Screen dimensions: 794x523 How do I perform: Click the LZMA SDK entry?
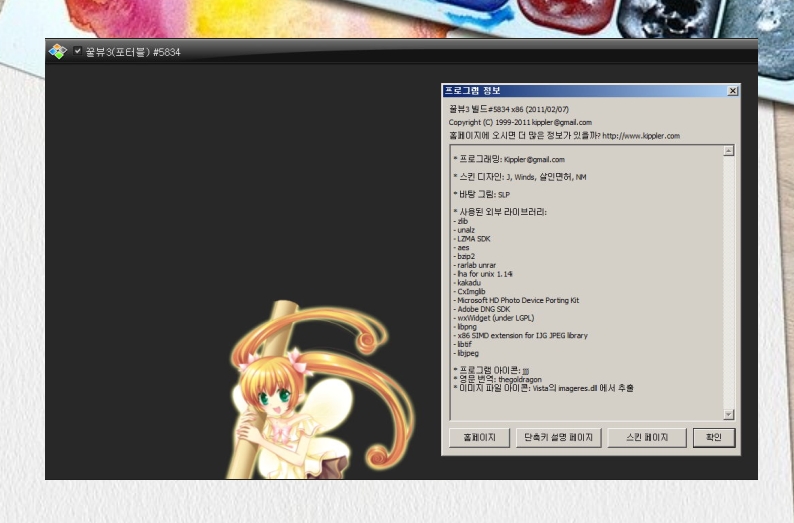[472, 239]
